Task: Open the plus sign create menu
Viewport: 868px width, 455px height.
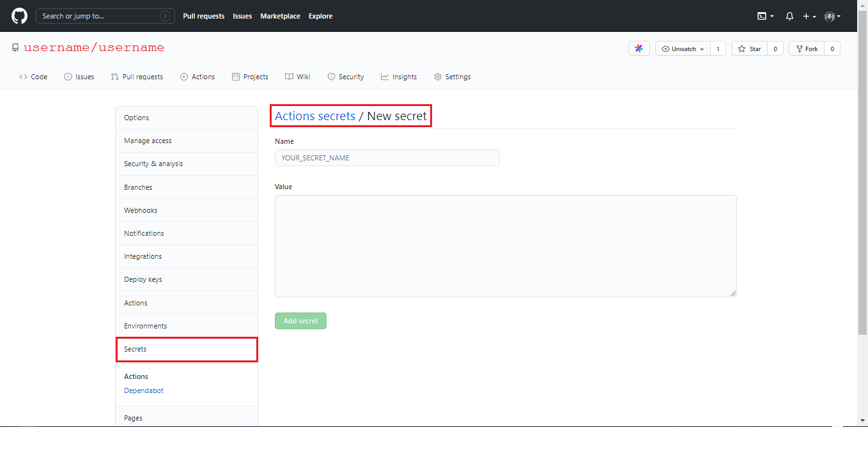Action: point(808,16)
